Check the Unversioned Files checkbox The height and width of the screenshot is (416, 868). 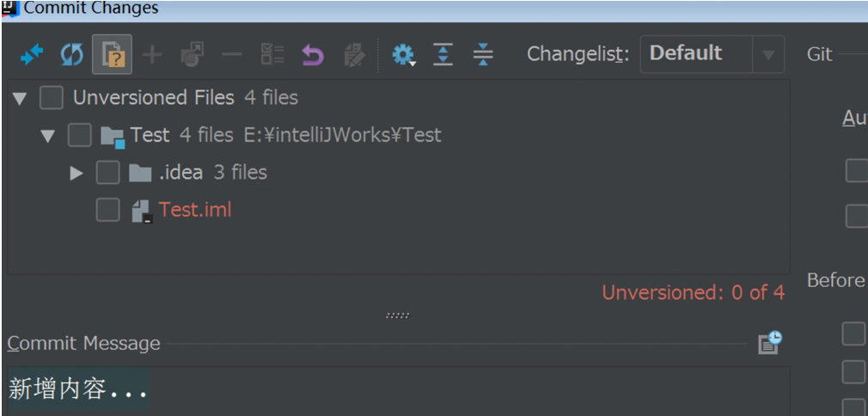52,98
